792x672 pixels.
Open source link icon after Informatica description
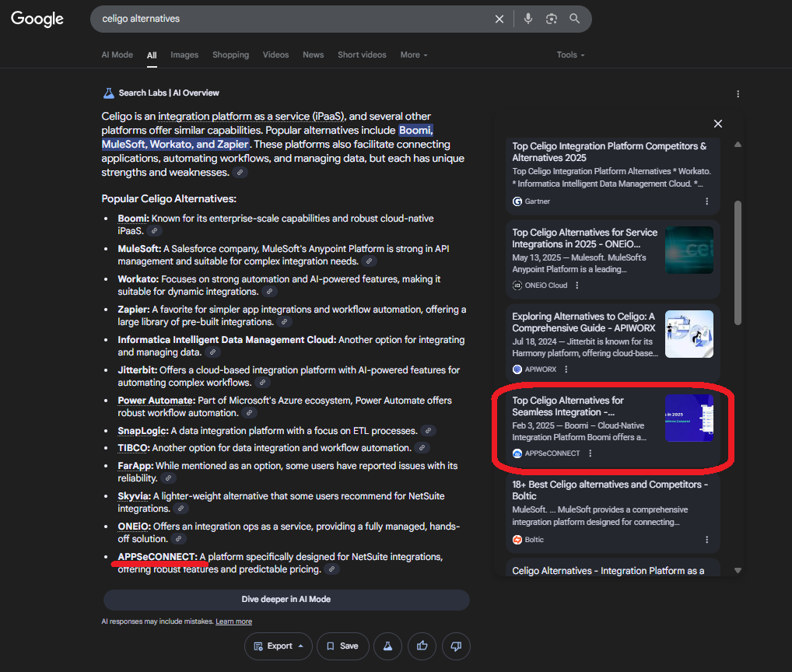point(212,352)
